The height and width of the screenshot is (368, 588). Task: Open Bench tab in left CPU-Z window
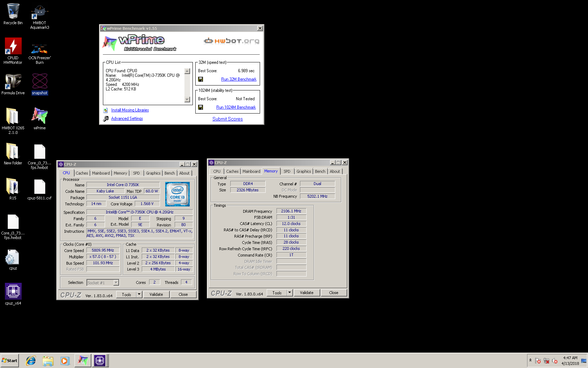(170, 173)
